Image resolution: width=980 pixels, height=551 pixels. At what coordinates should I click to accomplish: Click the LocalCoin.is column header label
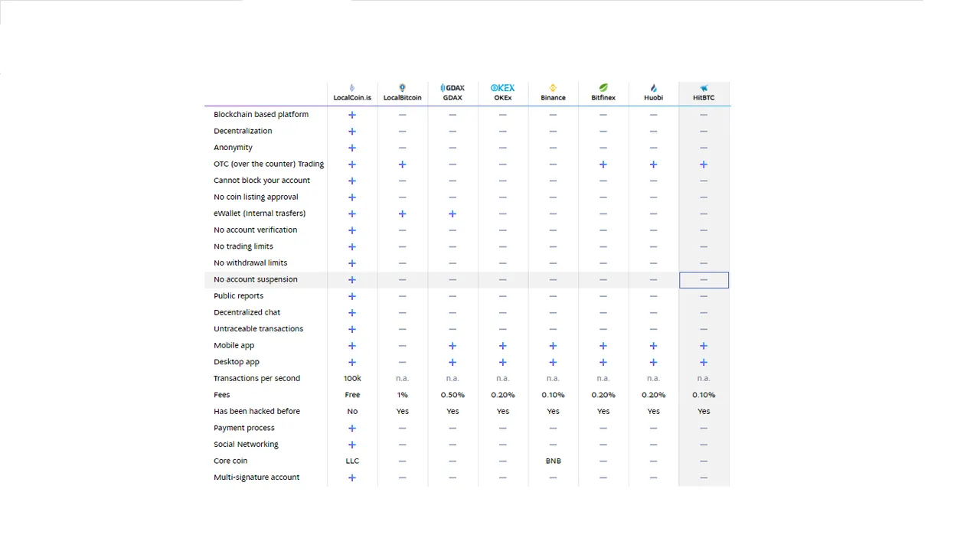[x=352, y=98]
